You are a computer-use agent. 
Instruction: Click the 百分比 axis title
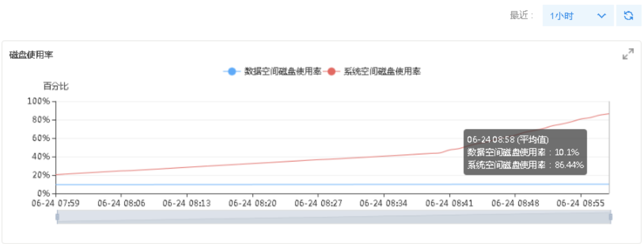[56, 86]
